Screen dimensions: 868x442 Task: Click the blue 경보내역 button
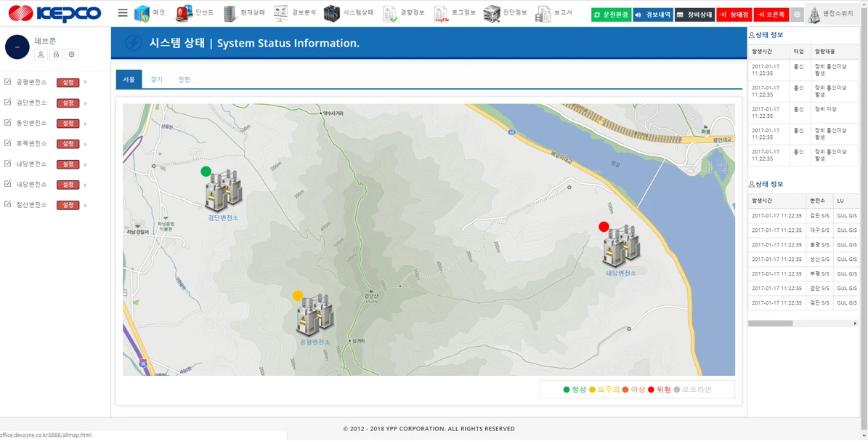[x=653, y=15]
